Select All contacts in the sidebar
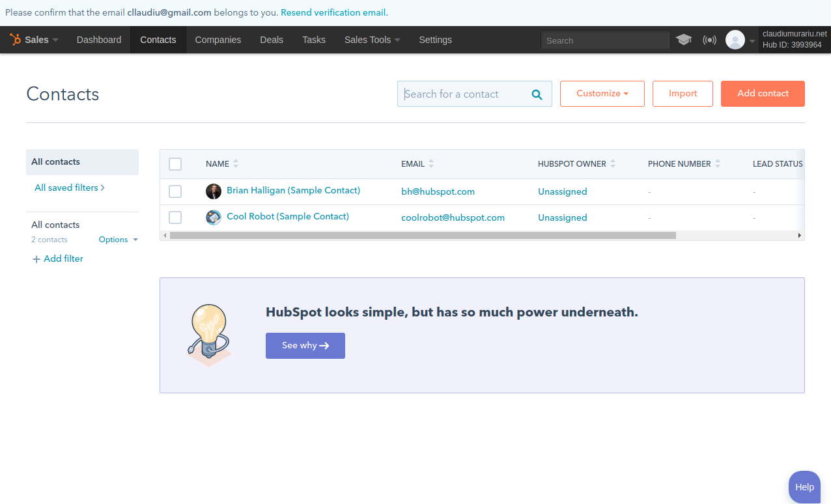Image resolution: width=831 pixels, height=504 pixels. [x=82, y=162]
